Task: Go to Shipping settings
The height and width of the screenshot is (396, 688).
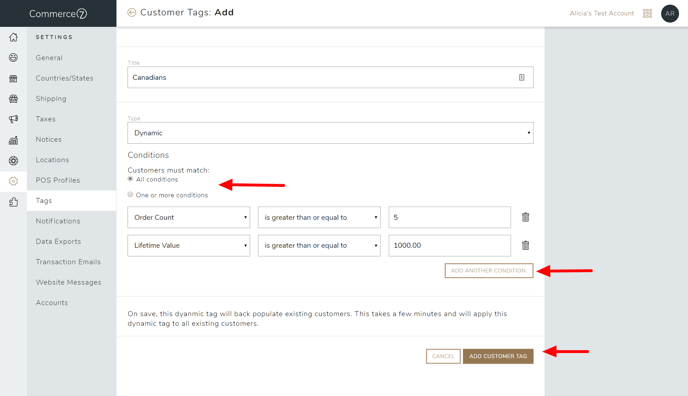Action: click(51, 99)
